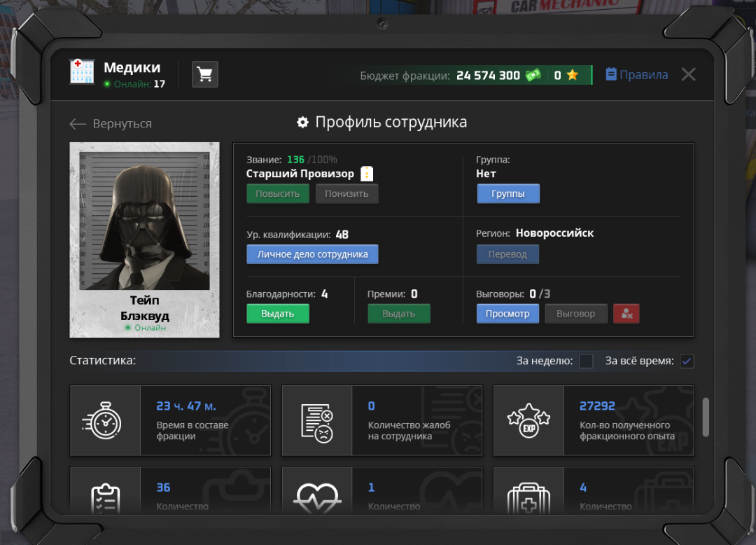Click the green cash budget icon
This screenshot has width=756, height=545.
[533, 75]
